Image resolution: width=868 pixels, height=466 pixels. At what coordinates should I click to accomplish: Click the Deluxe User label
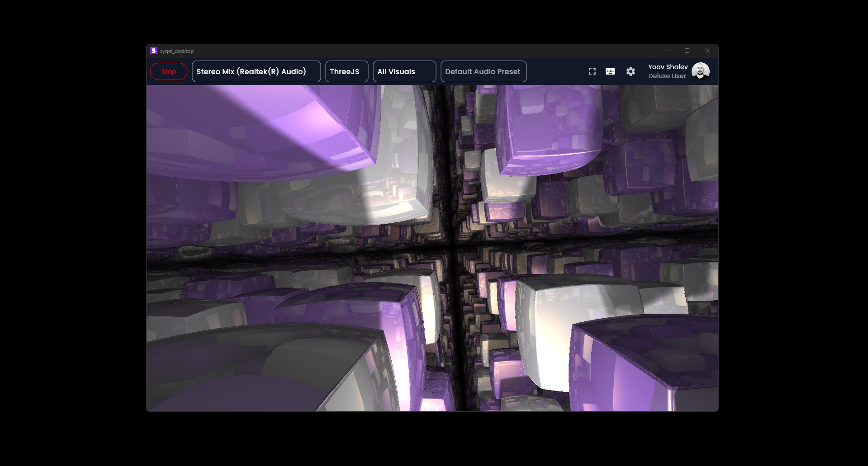tap(666, 75)
